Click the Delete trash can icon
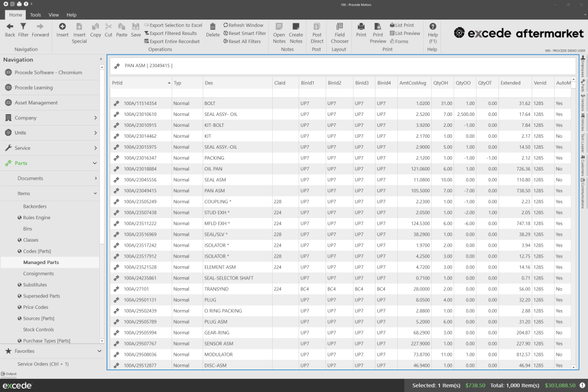The height and width of the screenshot is (392, 588). (x=212, y=26)
